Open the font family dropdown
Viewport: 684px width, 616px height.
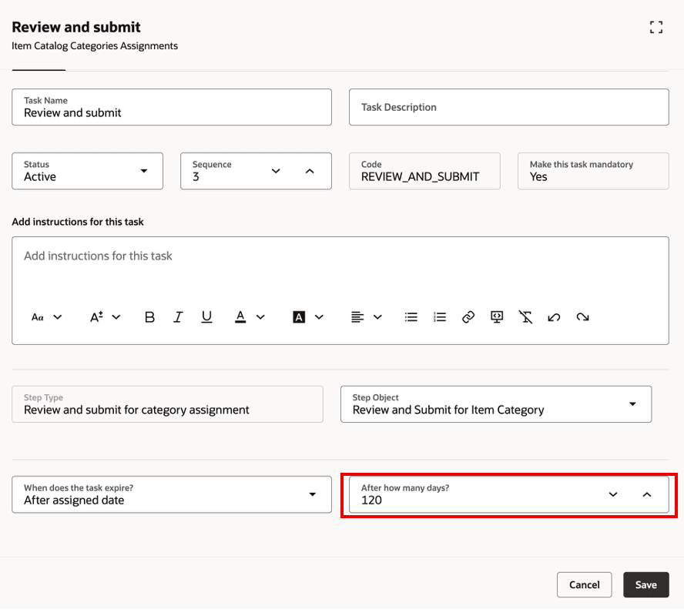point(46,317)
